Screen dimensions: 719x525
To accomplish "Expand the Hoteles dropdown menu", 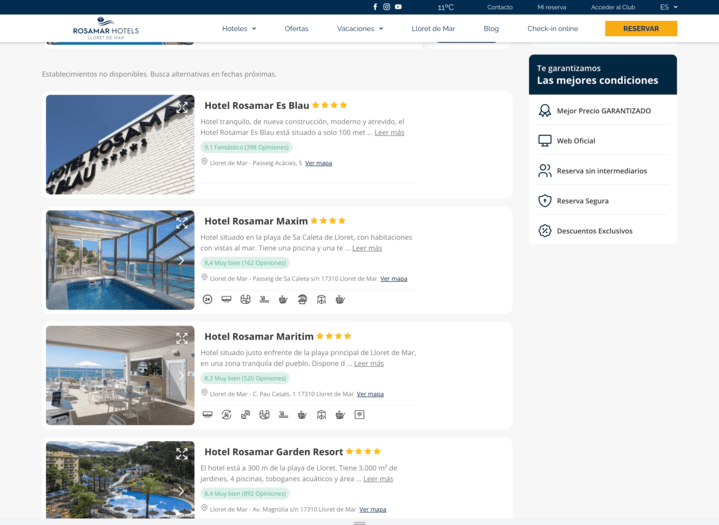I will pyautogui.click(x=239, y=28).
